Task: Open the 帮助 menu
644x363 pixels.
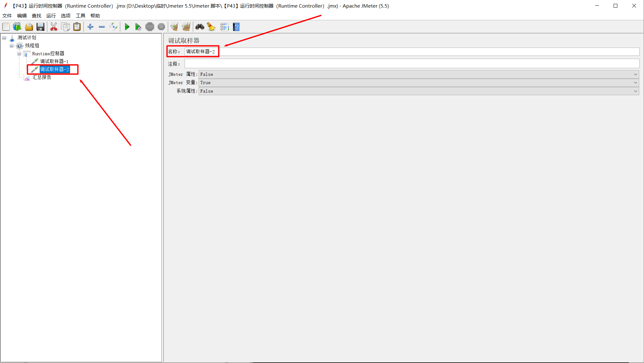Action: click(x=95, y=16)
